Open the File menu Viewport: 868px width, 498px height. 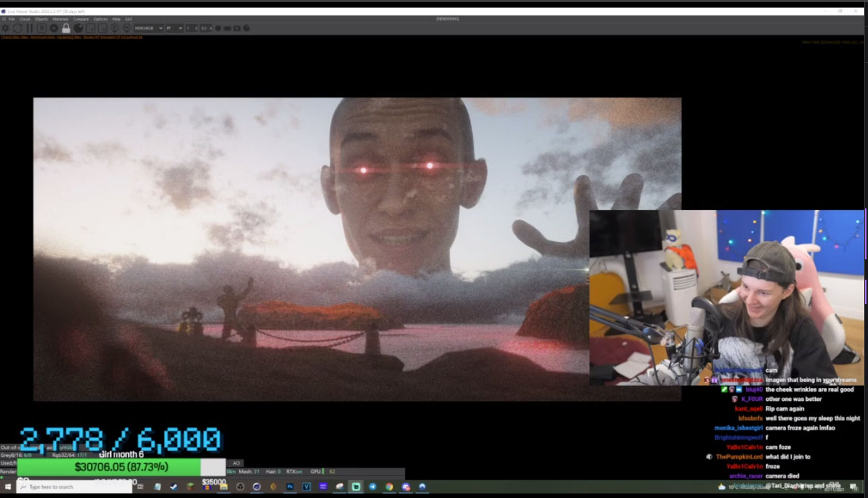point(11,19)
